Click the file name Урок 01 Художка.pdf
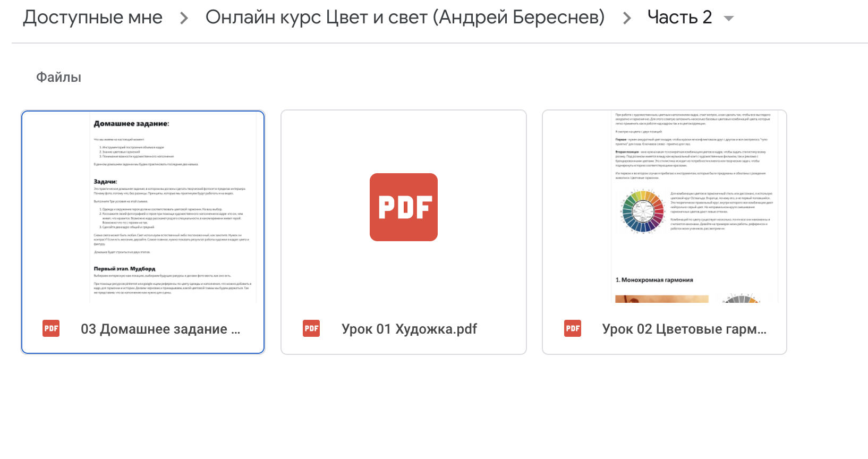 [x=409, y=329]
